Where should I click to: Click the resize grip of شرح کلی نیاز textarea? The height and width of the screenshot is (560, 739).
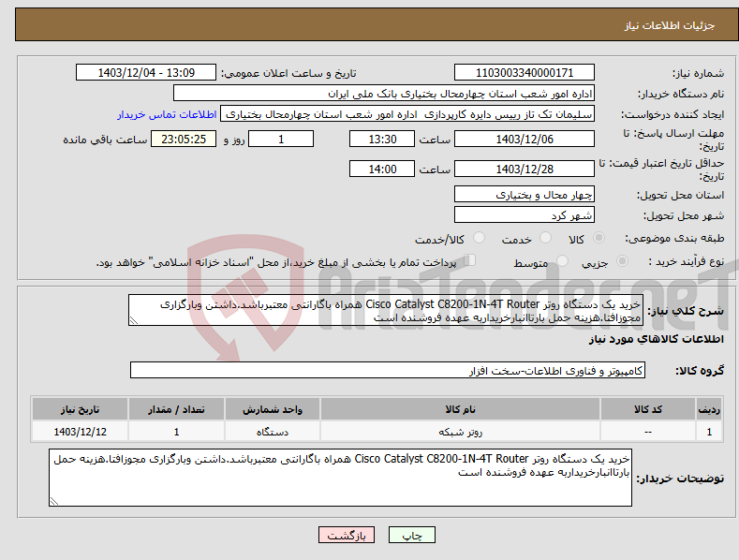point(134,320)
